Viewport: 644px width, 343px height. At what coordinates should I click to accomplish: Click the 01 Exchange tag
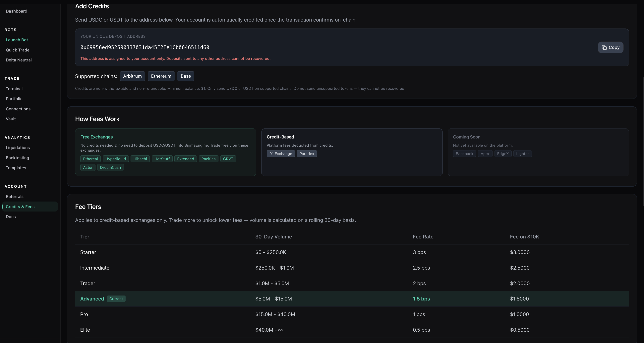click(281, 154)
